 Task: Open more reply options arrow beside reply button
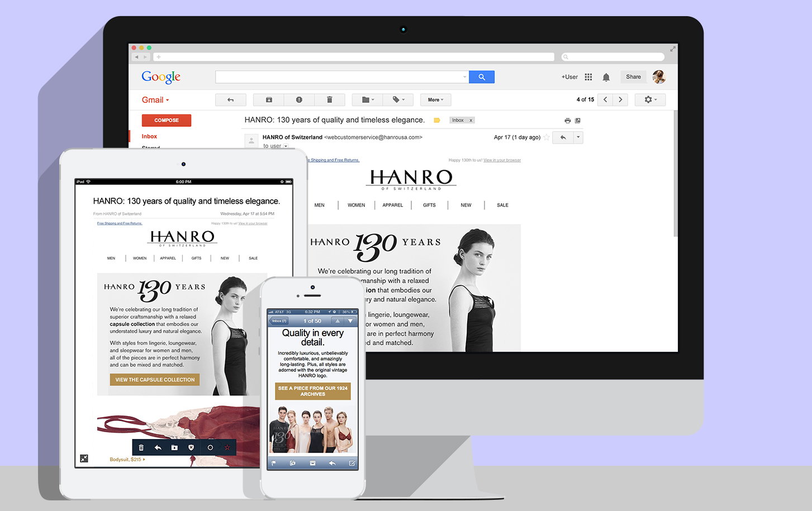coord(578,137)
